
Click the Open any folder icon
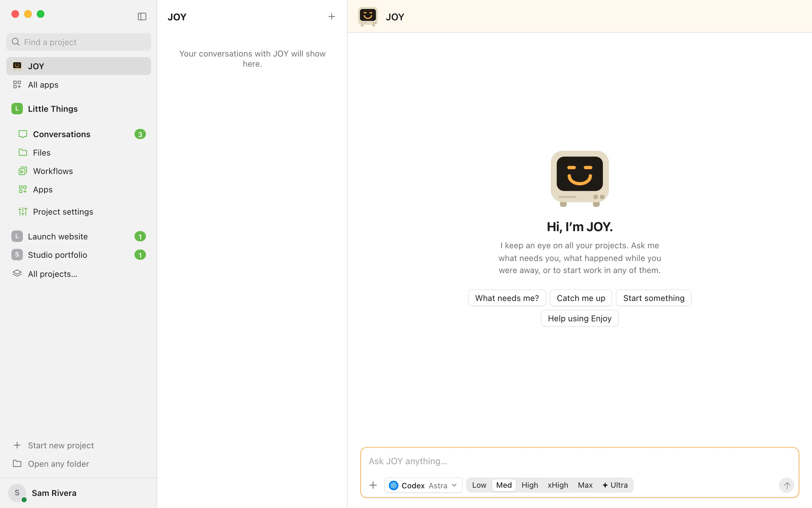tap(17, 464)
